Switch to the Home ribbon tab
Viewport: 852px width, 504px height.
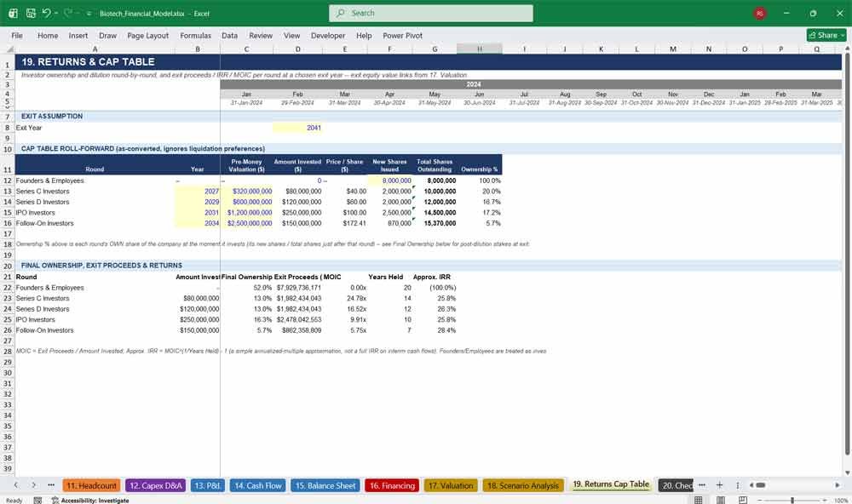tap(48, 35)
